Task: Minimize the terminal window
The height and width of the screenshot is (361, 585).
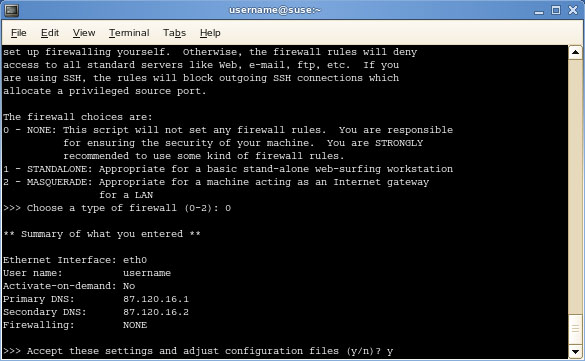Action: point(539,10)
